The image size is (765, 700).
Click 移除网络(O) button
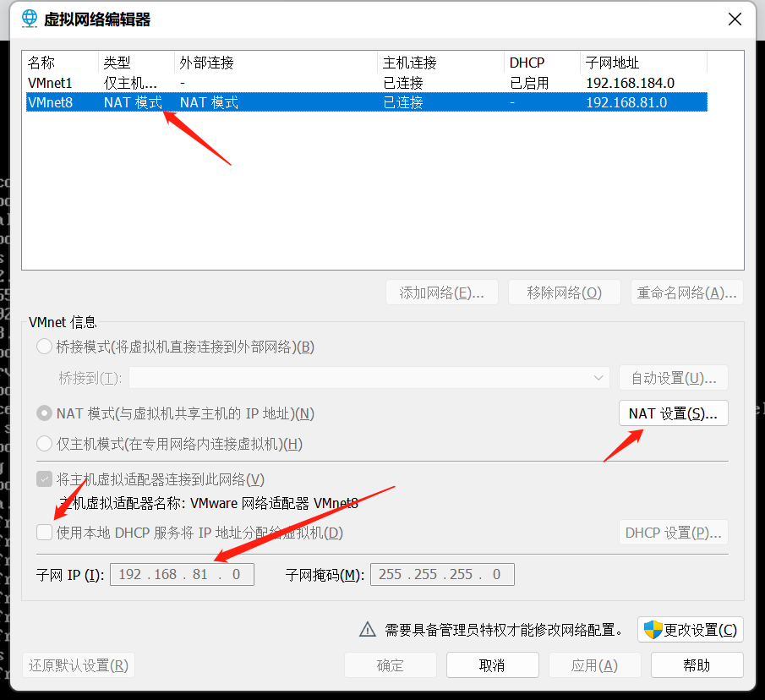(x=564, y=293)
